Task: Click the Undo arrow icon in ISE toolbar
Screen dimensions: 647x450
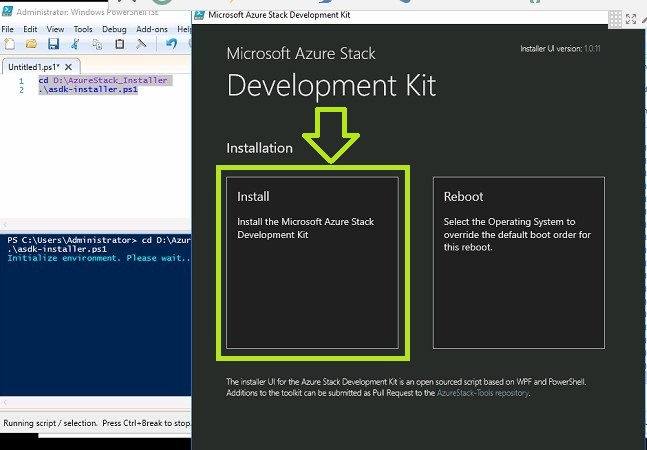Action: (171, 43)
